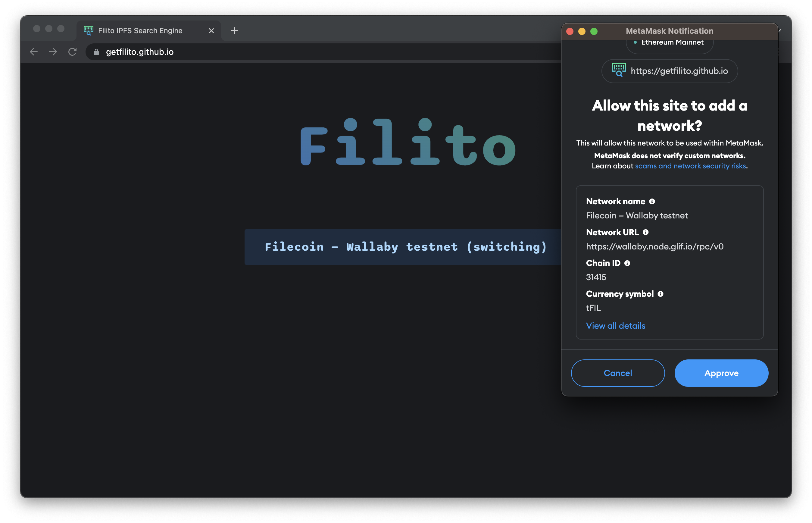Click the Filecoin Wallaby testnet switching button

point(403,247)
